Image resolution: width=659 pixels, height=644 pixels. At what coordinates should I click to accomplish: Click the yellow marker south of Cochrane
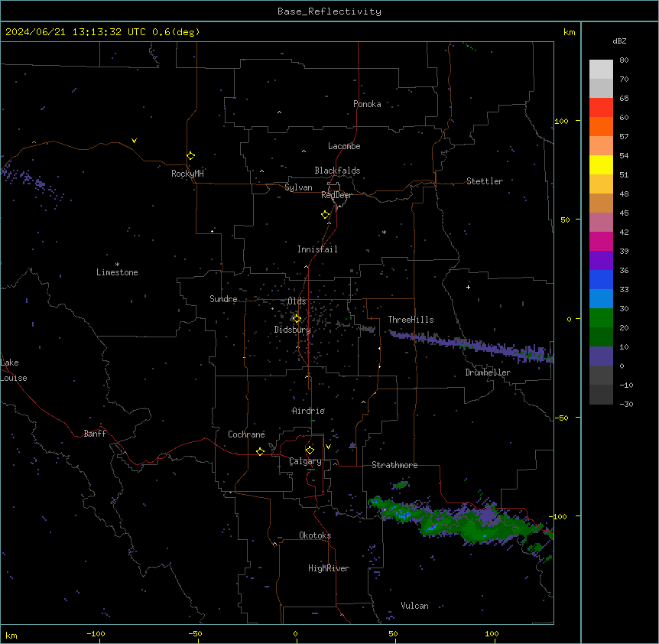[x=260, y=451]
